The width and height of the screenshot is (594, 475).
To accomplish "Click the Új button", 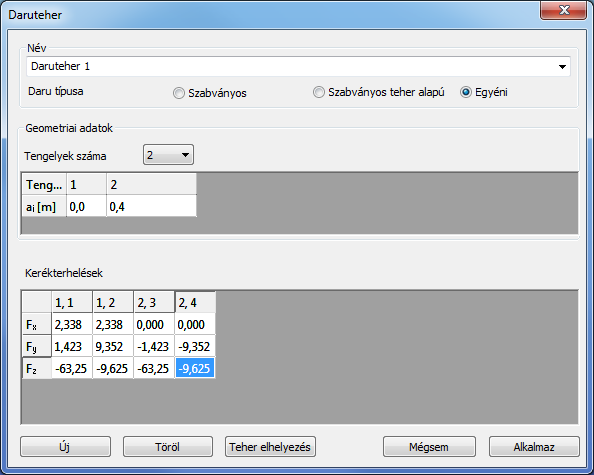I will [66, 447].
